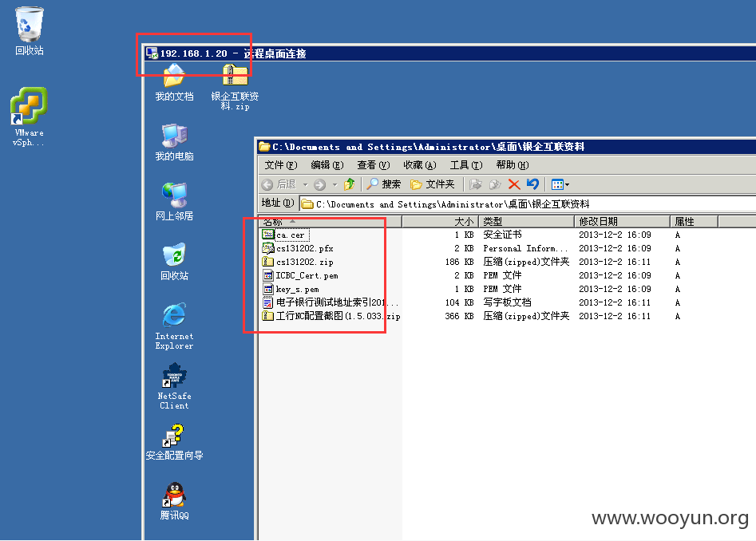Viewport: 756px width, 541px height.
Task: Click the remote desktop title bar icon
Action: click(152, 53)
